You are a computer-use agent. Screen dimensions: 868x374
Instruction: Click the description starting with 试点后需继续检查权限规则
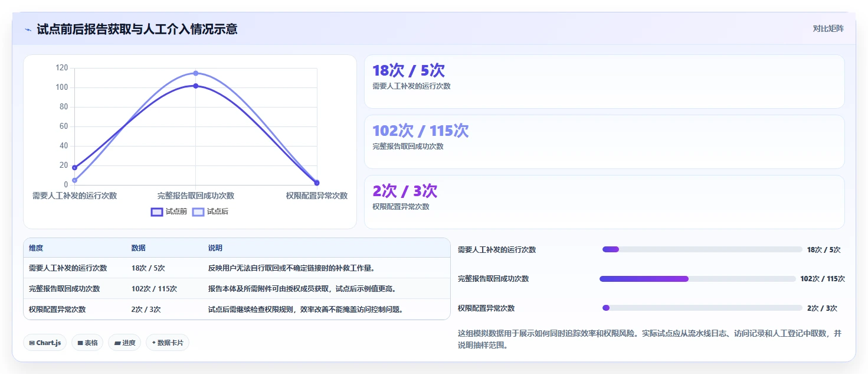pos(306,310)
